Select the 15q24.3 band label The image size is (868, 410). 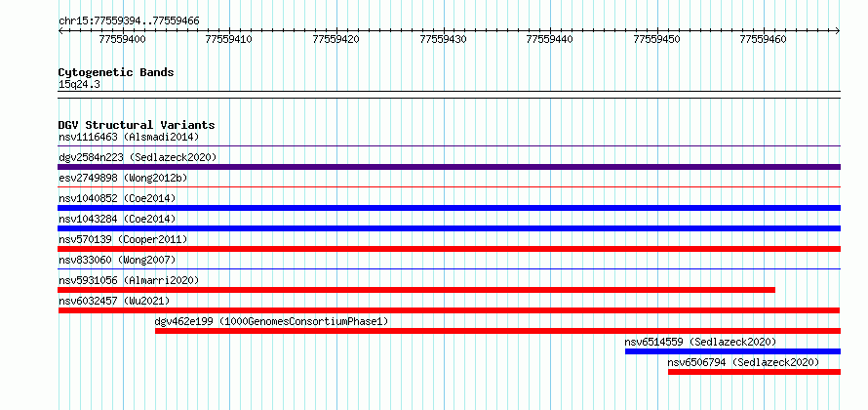pos(79,84)
